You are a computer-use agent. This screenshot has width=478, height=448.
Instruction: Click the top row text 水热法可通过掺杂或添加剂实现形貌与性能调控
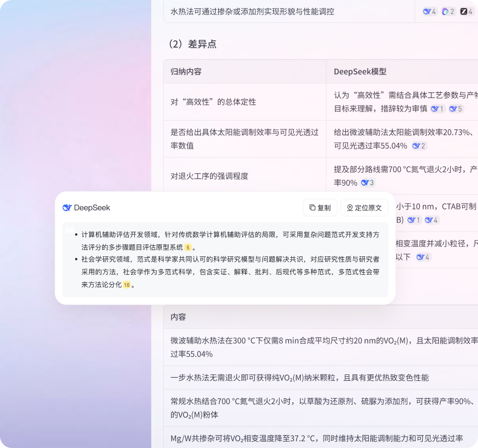(252, 11)
